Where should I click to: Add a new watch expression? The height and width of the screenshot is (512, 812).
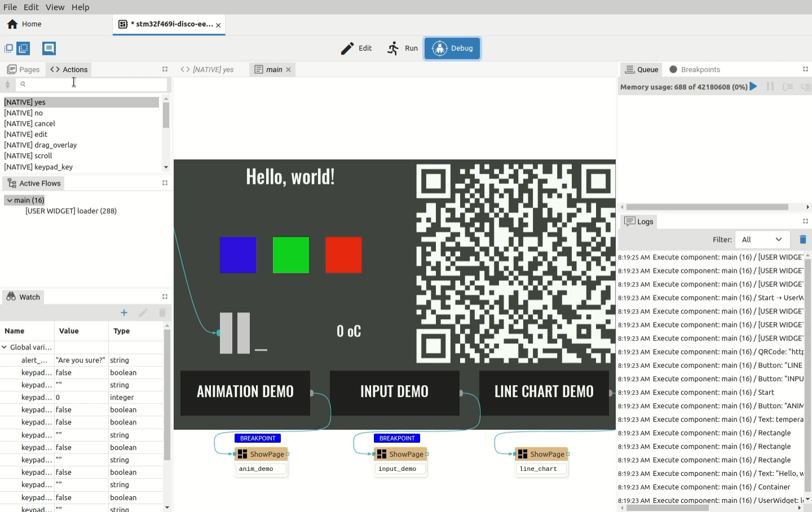tap(124, 313)
